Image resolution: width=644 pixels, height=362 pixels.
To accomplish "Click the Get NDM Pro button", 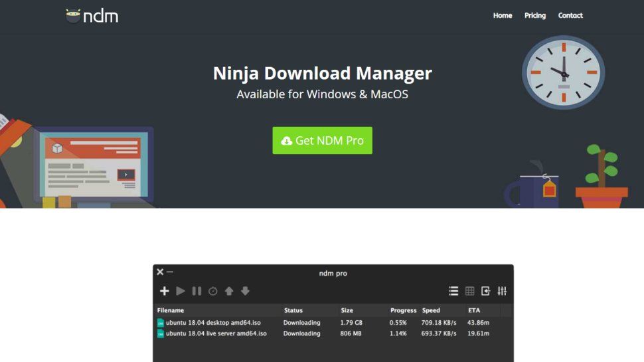I will (x=323, y=141).
